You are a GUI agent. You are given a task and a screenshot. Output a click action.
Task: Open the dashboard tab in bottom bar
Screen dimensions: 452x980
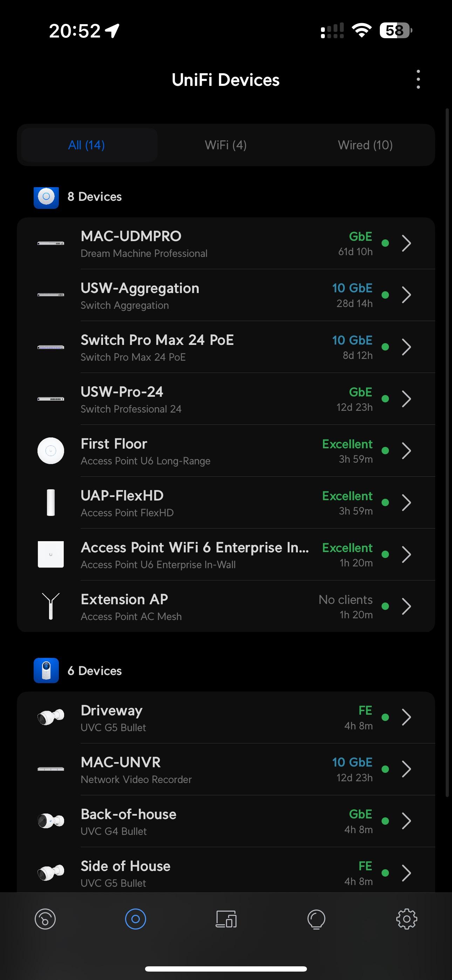click(x=45, y=919)
